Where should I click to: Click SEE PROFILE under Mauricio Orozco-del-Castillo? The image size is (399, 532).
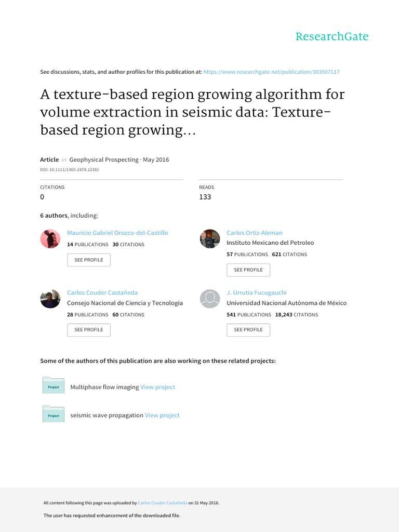[x=89, y=260]
